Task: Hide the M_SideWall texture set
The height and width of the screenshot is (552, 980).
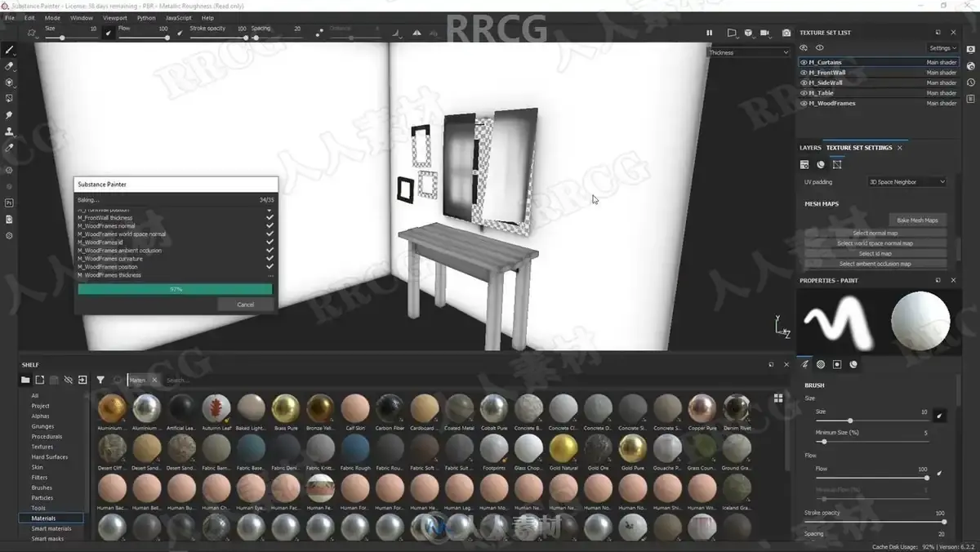Action: point(804,82)
